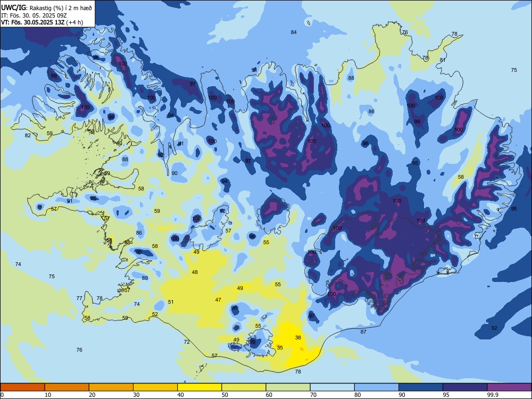Click the humidity value '38' on the map
The height and width of the screenshot is (399, 532).
pos(298,338)
